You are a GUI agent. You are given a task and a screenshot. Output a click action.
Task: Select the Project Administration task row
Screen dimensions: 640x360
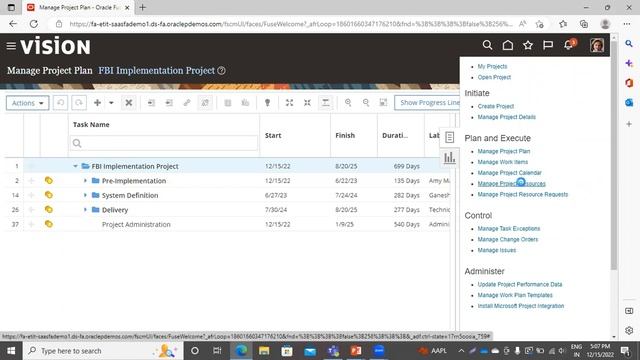227,224
